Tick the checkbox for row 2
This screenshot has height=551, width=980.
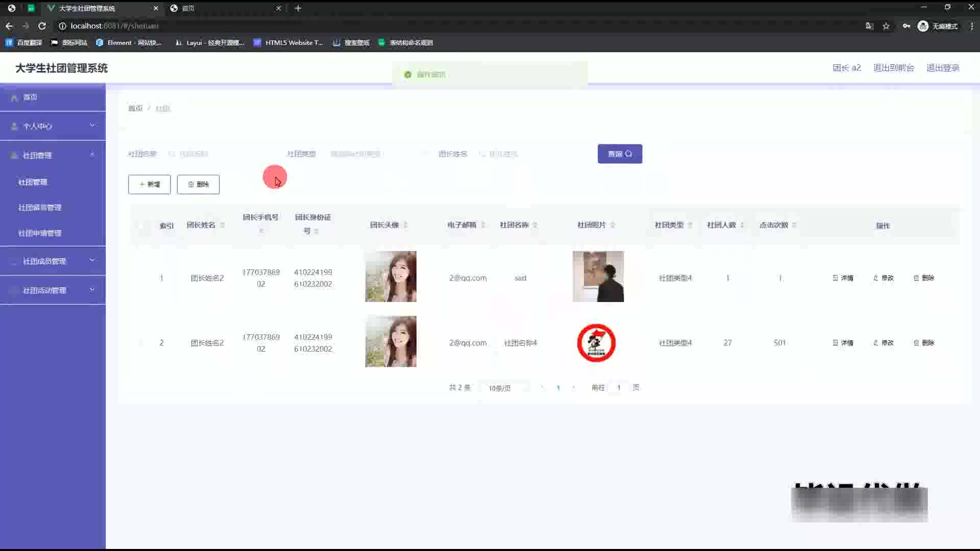pos(141,343)
